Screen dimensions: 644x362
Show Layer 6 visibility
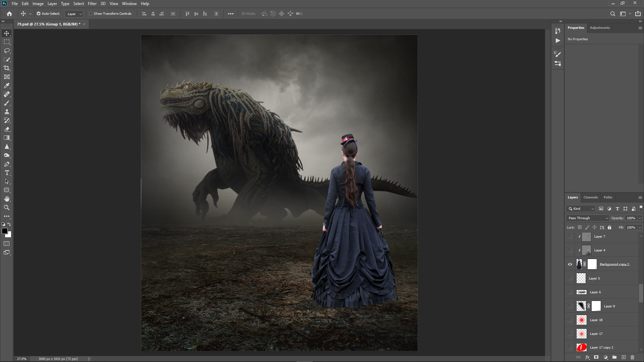coord(570,292)
